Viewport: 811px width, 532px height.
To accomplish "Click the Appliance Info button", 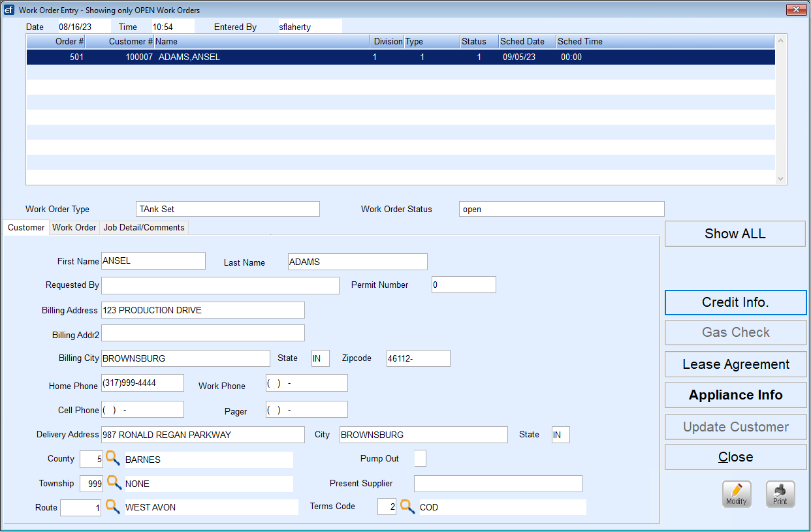I will 736,395.
